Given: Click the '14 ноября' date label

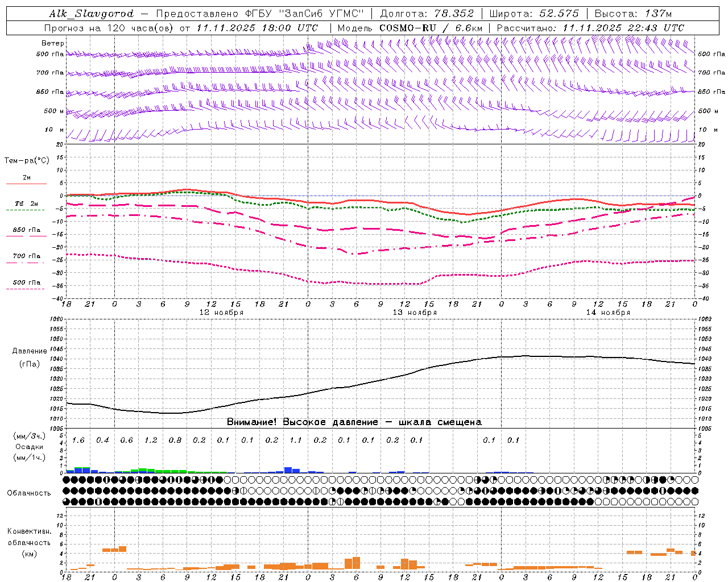Looking at the screenshot, I should tap(608, 313).
